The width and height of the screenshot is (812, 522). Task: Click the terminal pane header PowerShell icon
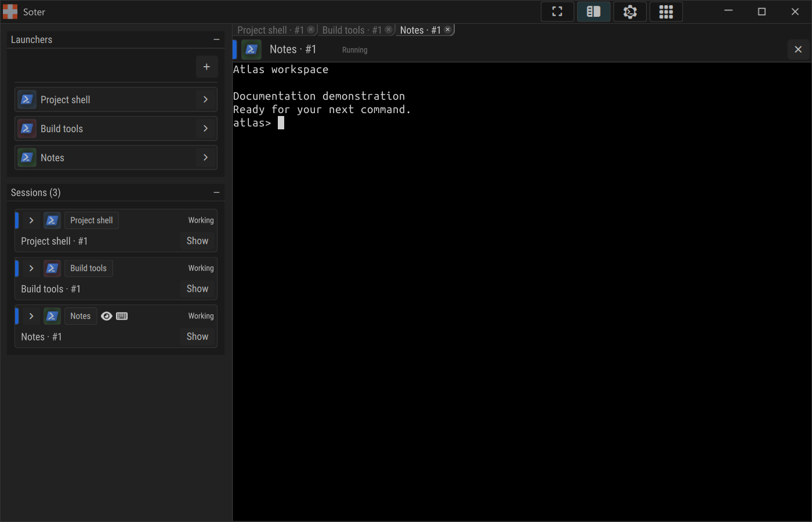point(251,49)
